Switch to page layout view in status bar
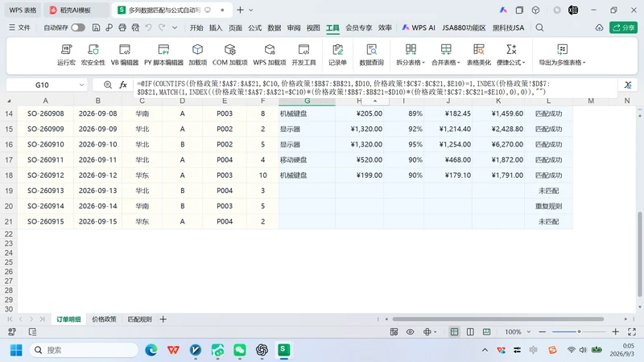This screenshot has height=362, width=644. coord(470,331)
